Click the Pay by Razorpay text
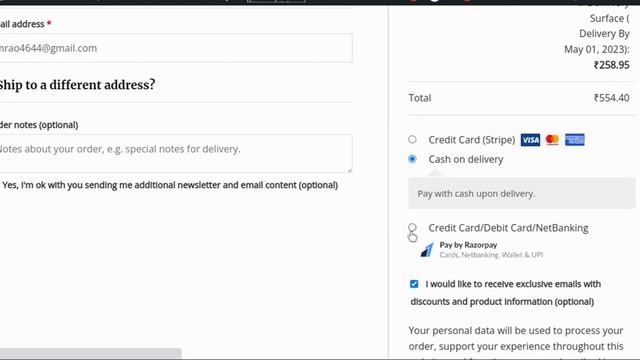 pos(468,245)
